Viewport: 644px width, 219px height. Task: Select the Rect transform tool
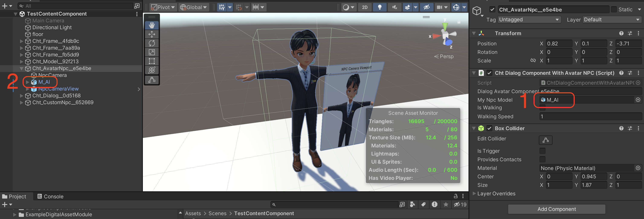point(151,61)
